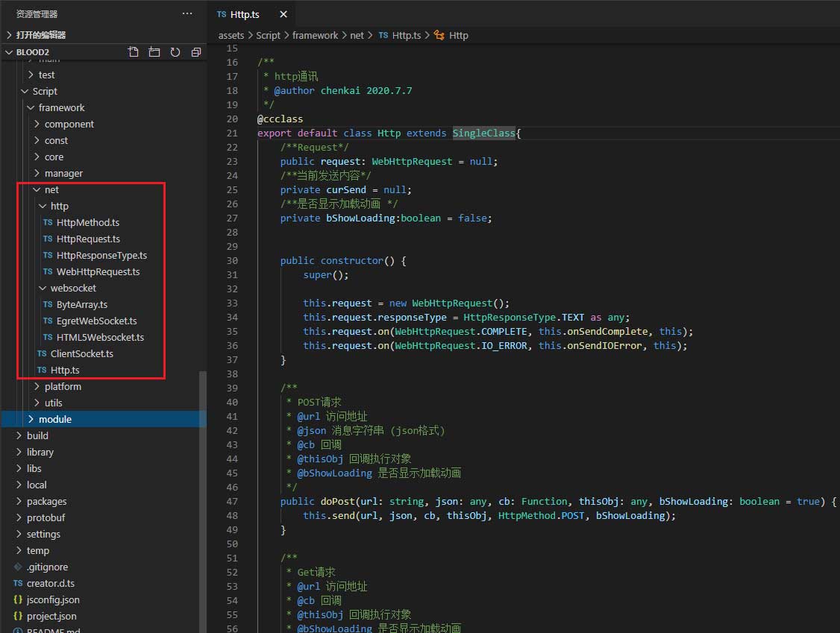Expand the local folder

tap(19, 485)
